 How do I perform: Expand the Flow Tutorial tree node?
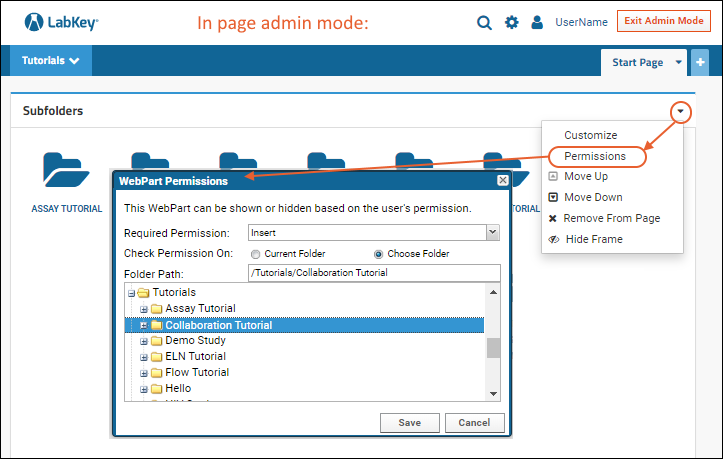click(144, 373)
